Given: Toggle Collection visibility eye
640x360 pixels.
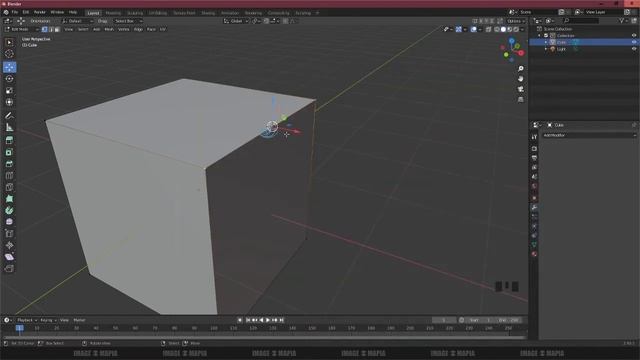Looking at the screenshot, I should (x=634, y=36).
